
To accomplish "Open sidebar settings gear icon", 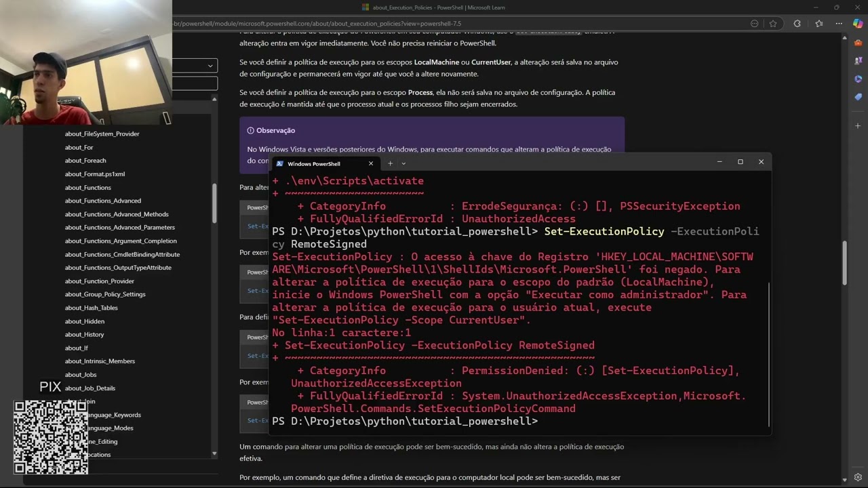I will tap(858, 477).
